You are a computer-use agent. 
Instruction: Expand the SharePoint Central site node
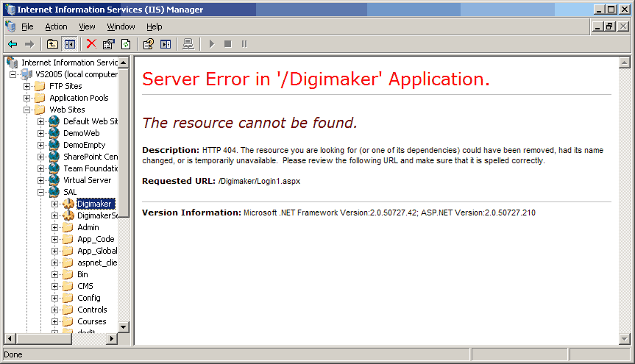(41, 157)
